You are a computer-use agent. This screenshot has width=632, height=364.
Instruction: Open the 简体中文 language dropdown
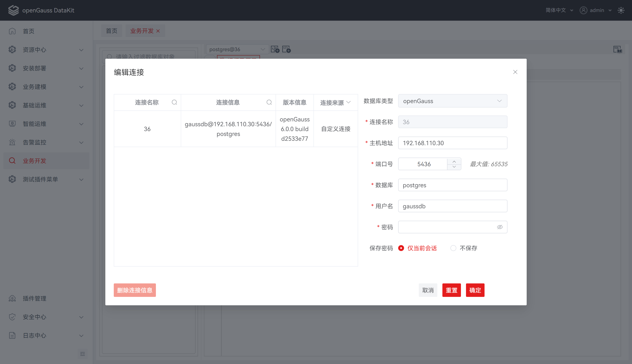click(x=559, y=10)
